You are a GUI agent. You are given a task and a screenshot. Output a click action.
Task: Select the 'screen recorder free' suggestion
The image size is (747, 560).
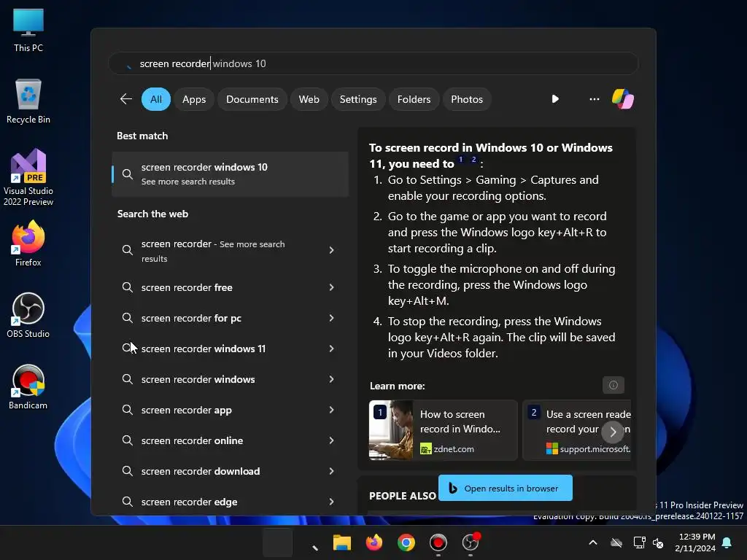[x=230, y=287]
